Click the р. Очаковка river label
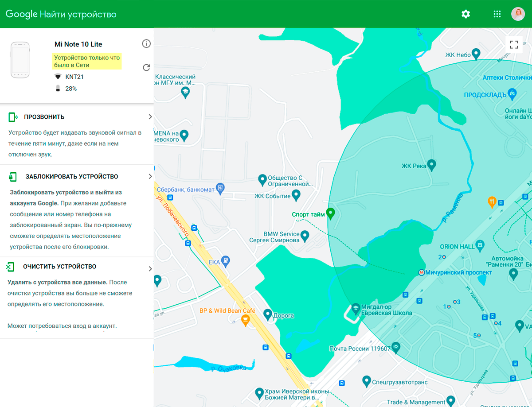The width and height of the screenshot is (532, 407). (229, 368)
